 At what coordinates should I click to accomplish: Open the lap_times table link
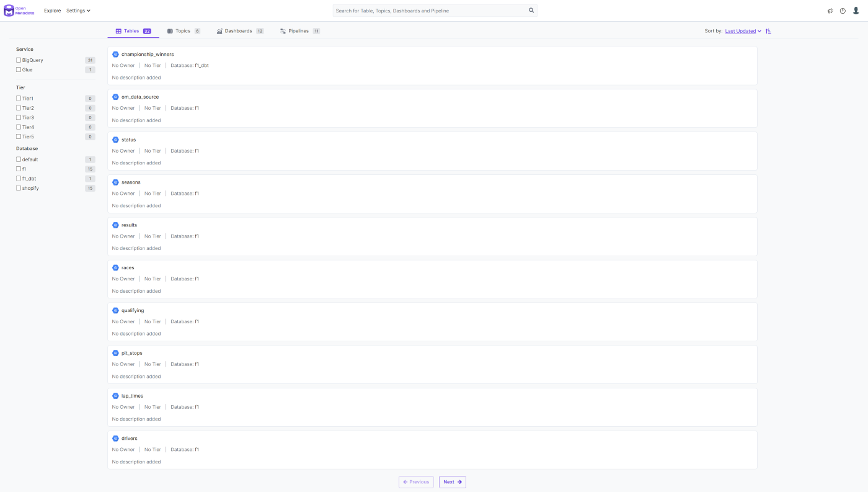pyautogui.click(x=132, y=396)
